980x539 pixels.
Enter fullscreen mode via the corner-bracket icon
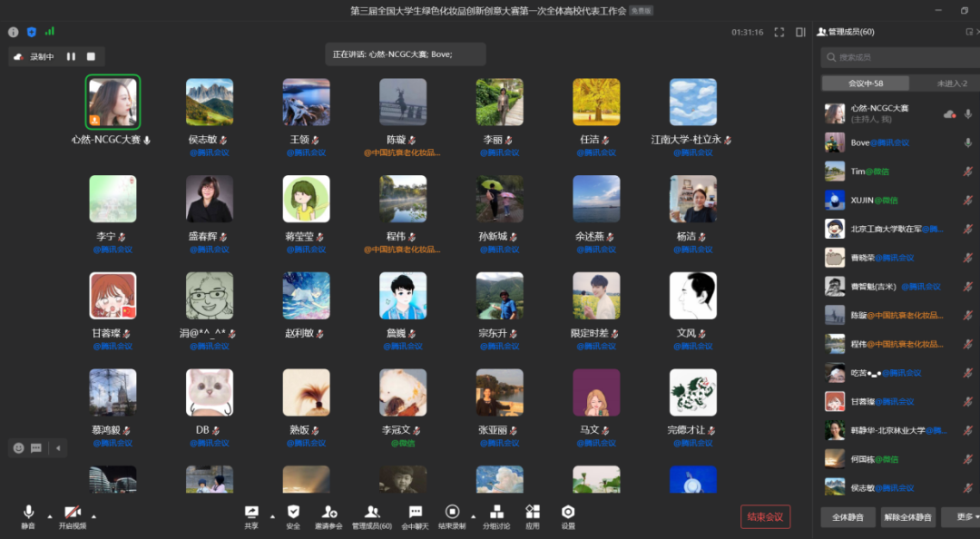coord(779,32)
